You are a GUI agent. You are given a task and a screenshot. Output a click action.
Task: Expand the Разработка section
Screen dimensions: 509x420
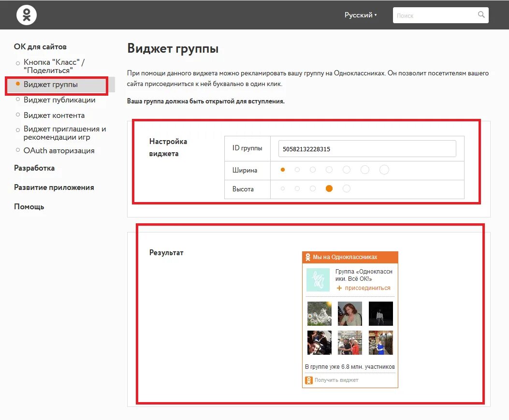click(34, 168)
